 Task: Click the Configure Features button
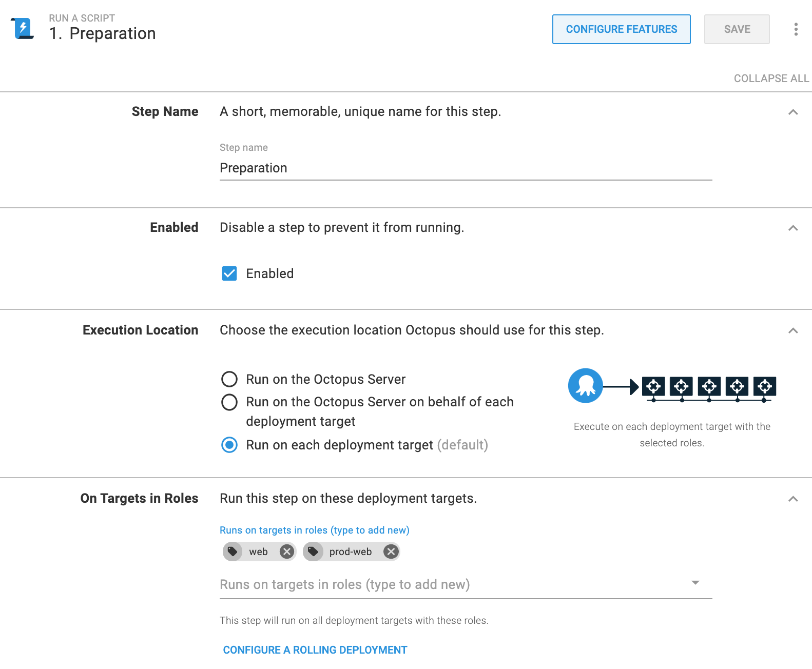coord(622,29)
